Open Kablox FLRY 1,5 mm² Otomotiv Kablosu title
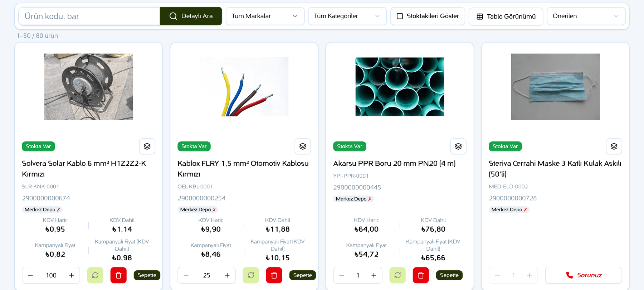Screen dimensions: 644x290 243,169
